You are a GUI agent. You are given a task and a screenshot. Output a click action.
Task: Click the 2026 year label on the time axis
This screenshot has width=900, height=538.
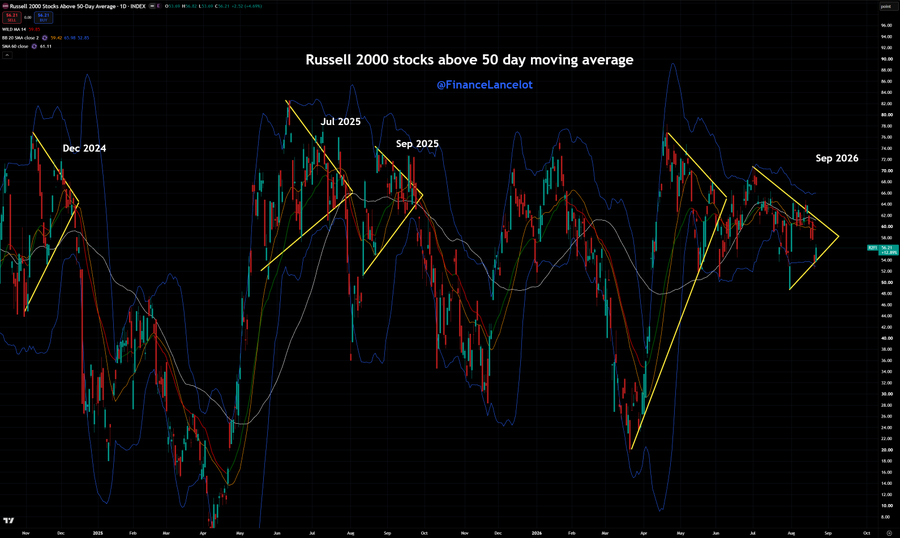click(x=536, y=533)
